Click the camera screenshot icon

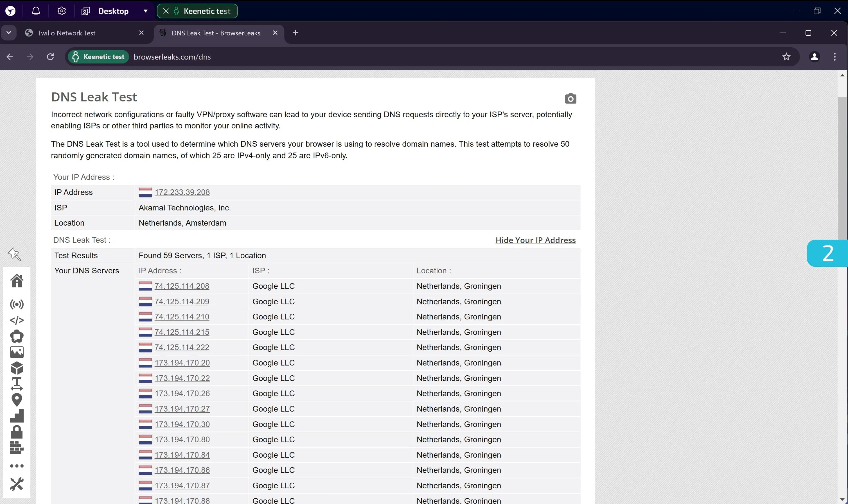point(570,99)
